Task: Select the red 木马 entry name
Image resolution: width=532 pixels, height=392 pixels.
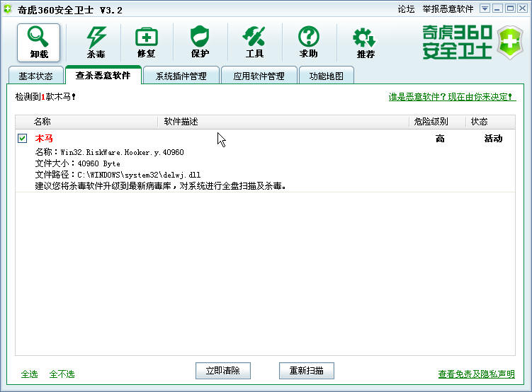Action: point(44,138)
